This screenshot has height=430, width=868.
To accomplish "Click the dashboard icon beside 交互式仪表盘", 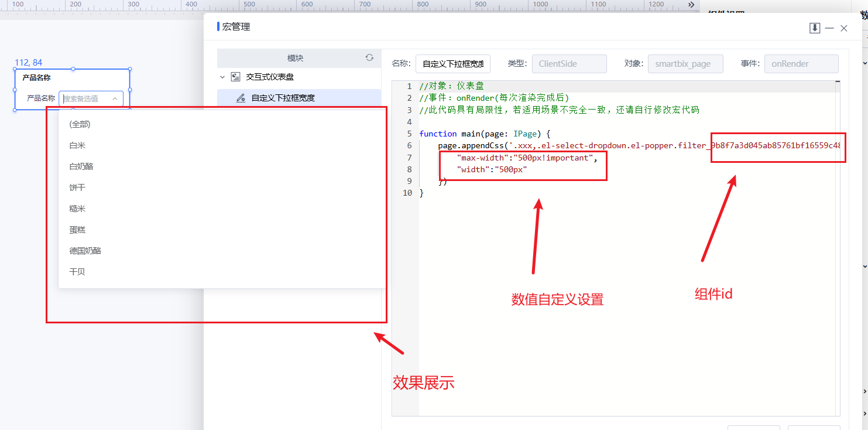I will 236,77.
